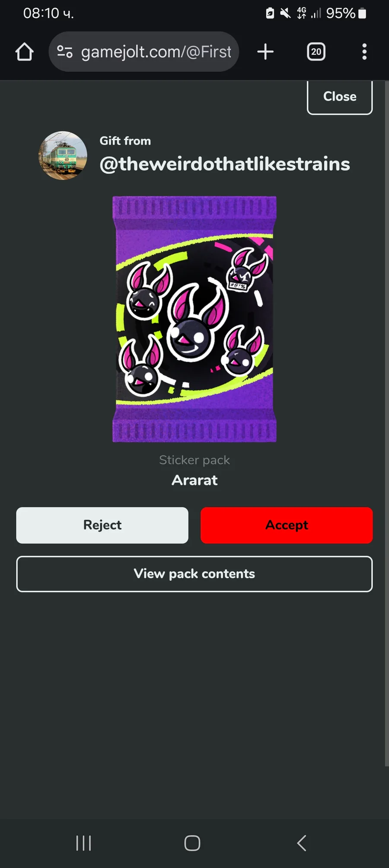Tap the browser home icon
This screenshot has height=868, width=389.
pos(24,52)
